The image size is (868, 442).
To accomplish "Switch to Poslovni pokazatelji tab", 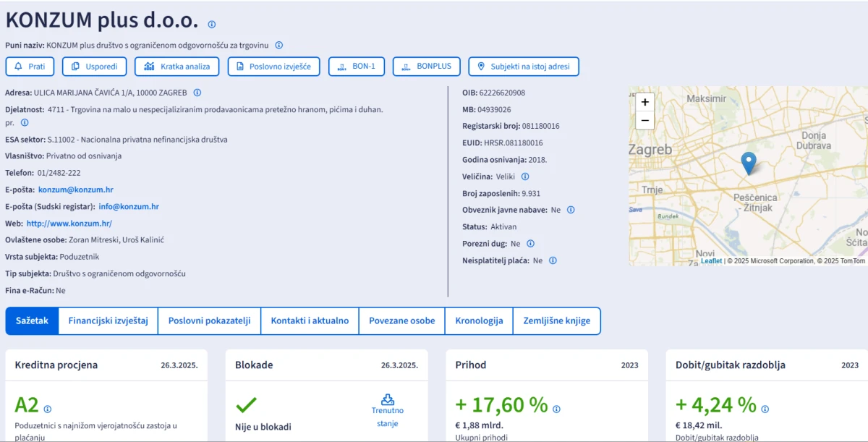I will click(x=209, y=320).
